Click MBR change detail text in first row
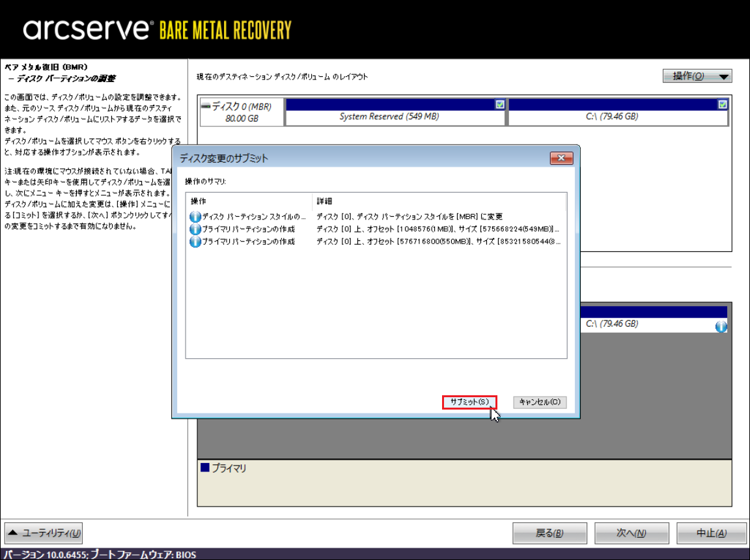Screen dimensions: 750x560 (x=410, y=217)
